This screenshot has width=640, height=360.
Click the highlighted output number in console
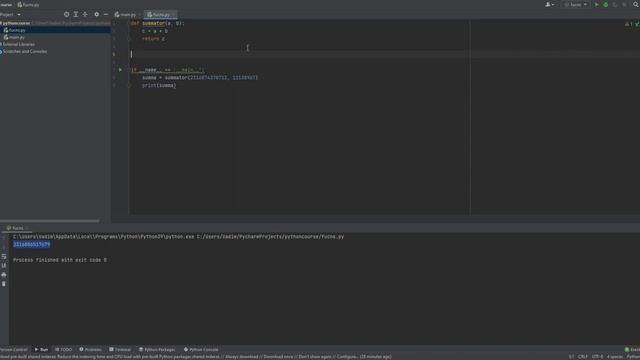click(x=31, y=244)
